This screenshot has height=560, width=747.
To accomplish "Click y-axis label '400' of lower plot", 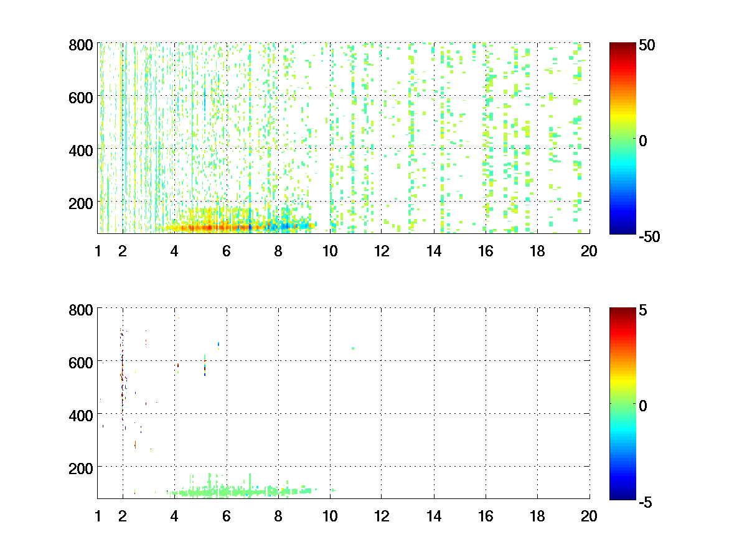I will pos(82,415).
